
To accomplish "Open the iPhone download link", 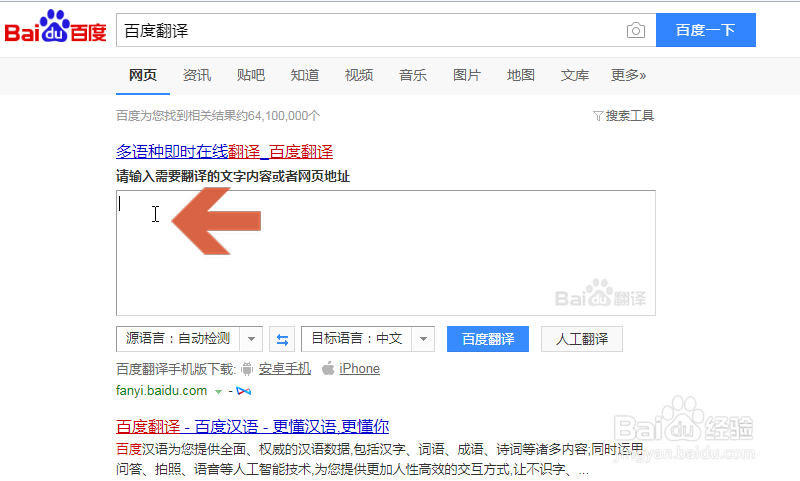I will pos(360,369).
